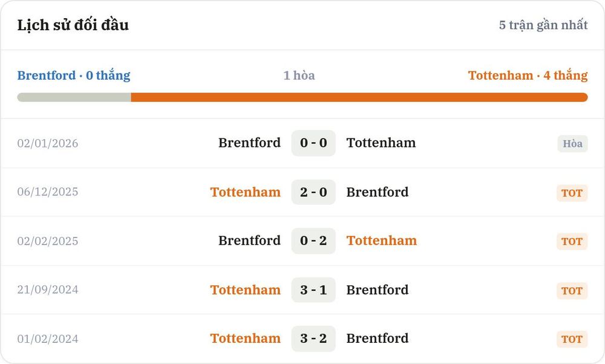605x364 pixels.
Task: Open the 2 - 0 score on 06/12/2025
Action: point(313,192)
